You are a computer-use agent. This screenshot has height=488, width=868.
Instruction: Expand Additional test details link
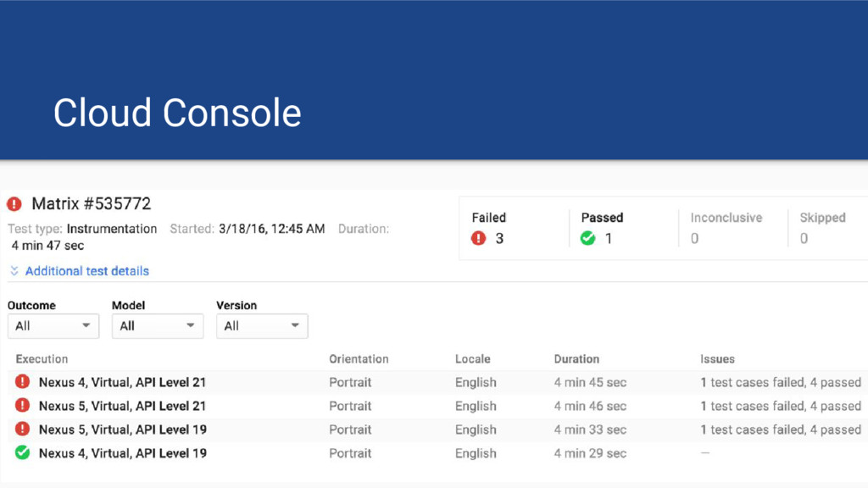pyautogui.click(x=86, y=271)
